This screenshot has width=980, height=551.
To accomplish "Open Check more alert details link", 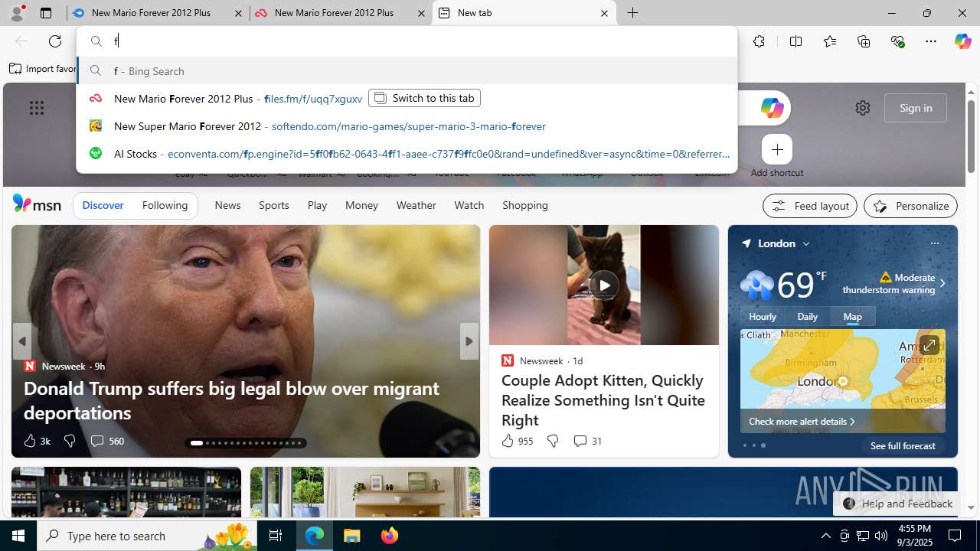I will click(x=802, y=421).
